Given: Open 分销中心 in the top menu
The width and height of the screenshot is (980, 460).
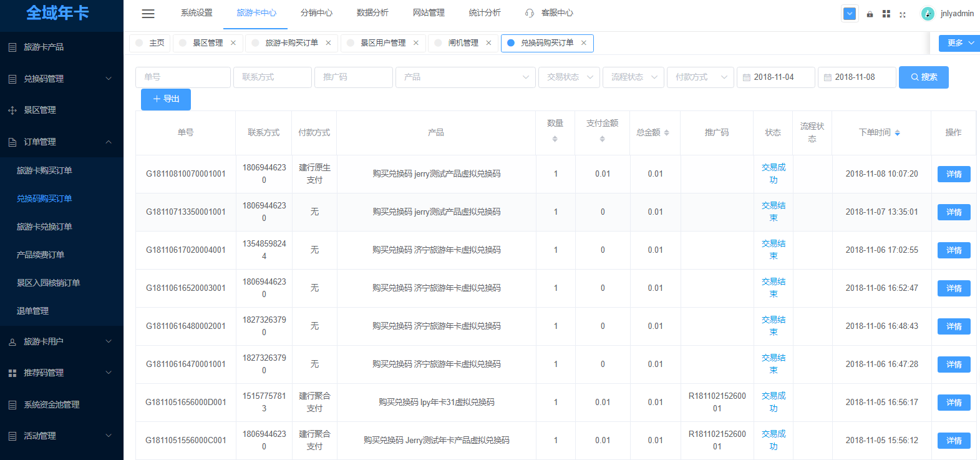Looking at the screenshot, I should (x=316, y=13).
